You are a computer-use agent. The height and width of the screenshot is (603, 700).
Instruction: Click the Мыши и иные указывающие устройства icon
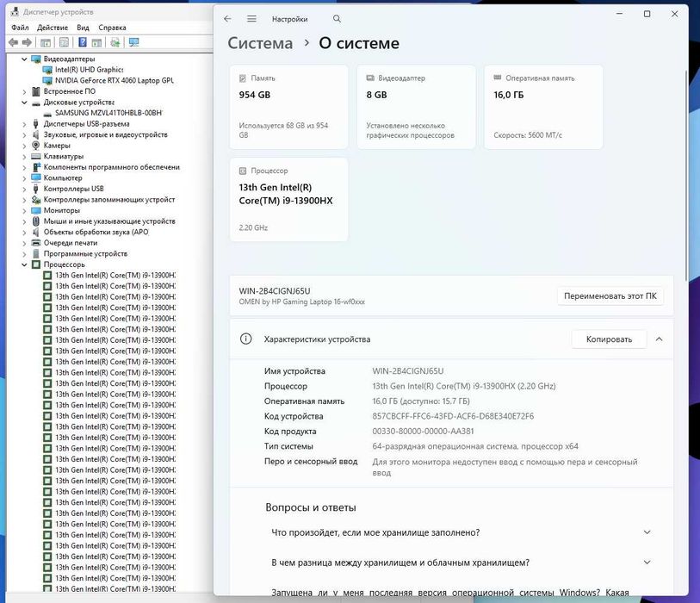(x=36, y=221)
